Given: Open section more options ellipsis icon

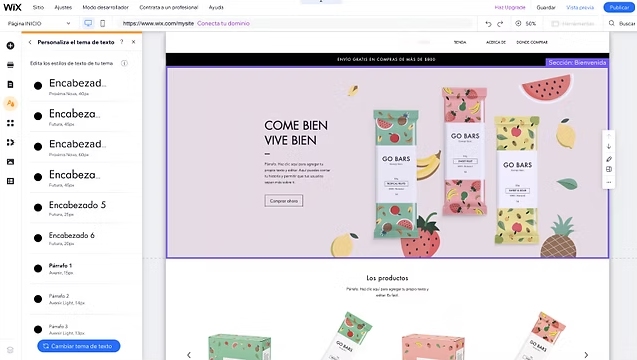Looking at the screenshot, I should pyautogui.click(x=609, y=182).
